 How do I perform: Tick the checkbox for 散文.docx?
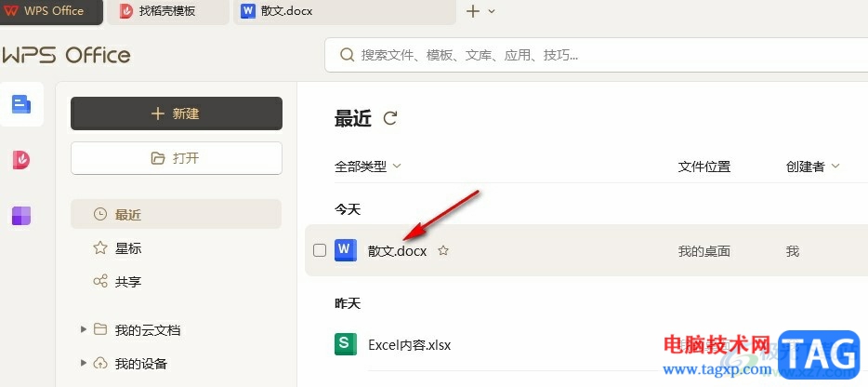pos(320,250)
